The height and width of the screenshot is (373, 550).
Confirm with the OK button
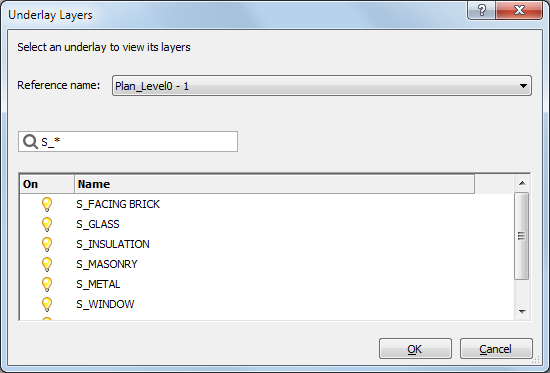pyautogui.click(x=415, y=349)
